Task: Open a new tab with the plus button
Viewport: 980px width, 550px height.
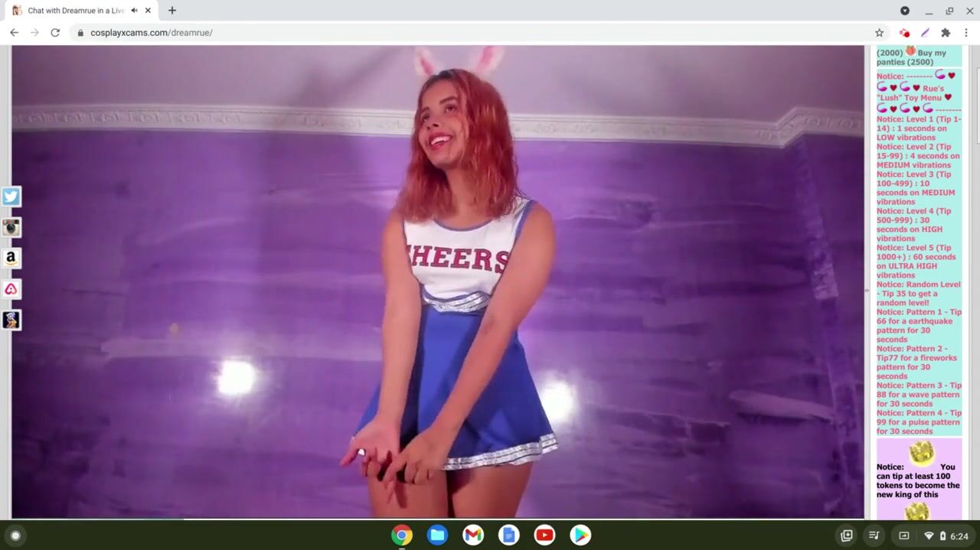Action: tap(172, 11)
